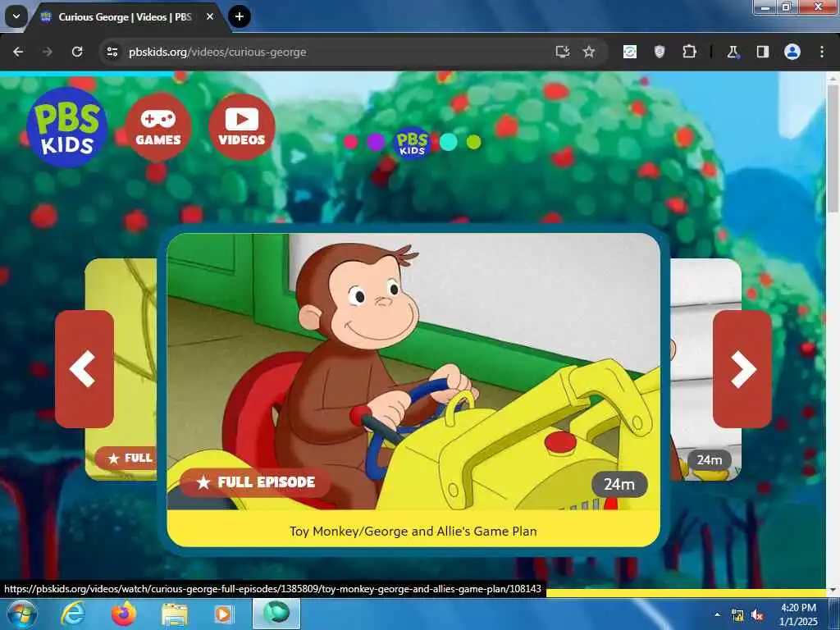Open the Games section
840x630 pixels.
pyautogui.click(x=158, y=127)
